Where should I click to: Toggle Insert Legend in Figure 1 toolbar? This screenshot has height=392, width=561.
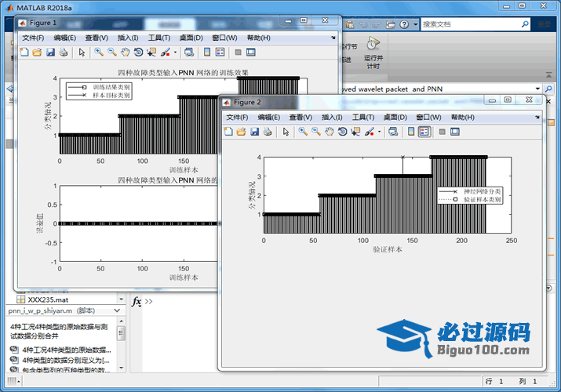coord(220,53)
